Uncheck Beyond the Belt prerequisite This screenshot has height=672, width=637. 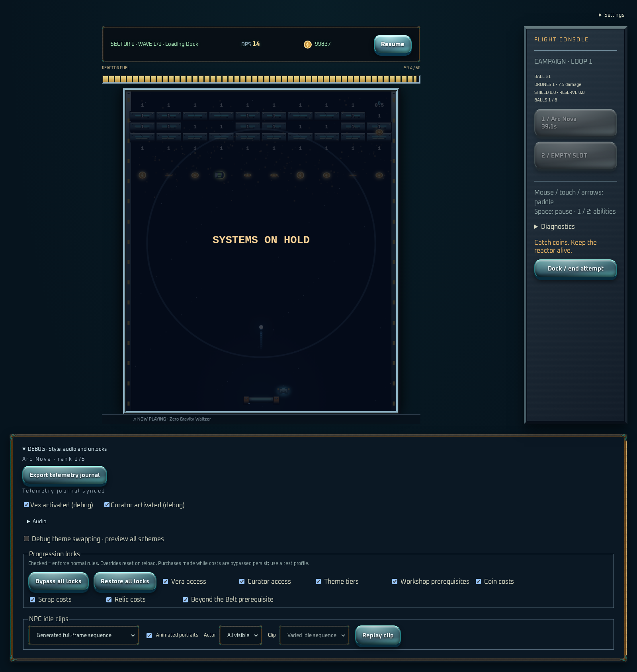pos(185,600)
